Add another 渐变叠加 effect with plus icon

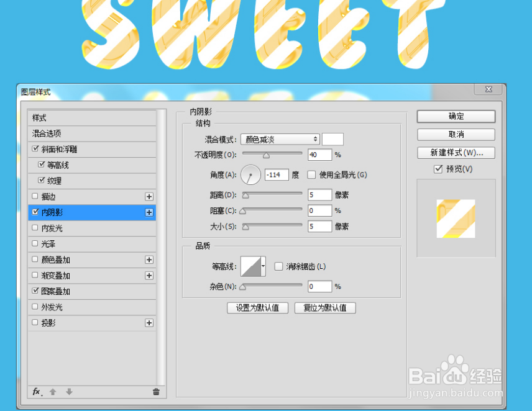coord(149,276)
